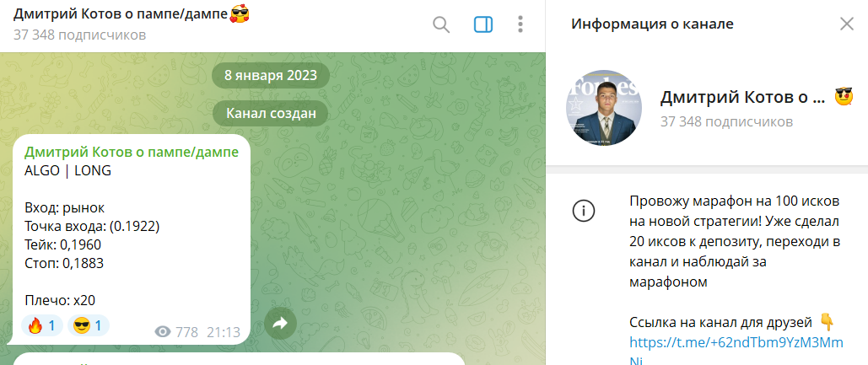Toggle the right sidebar panel icon

(483, 25)
